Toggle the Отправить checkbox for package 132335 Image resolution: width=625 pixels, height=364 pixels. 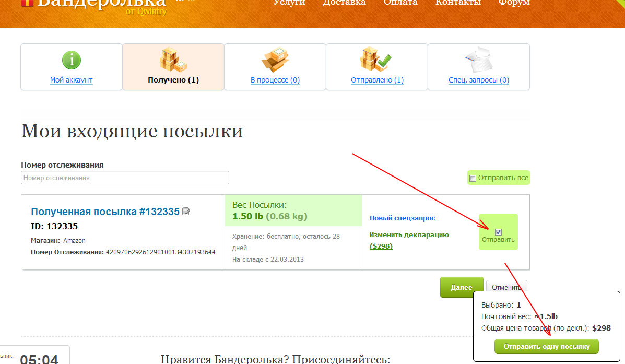point(498,232)
